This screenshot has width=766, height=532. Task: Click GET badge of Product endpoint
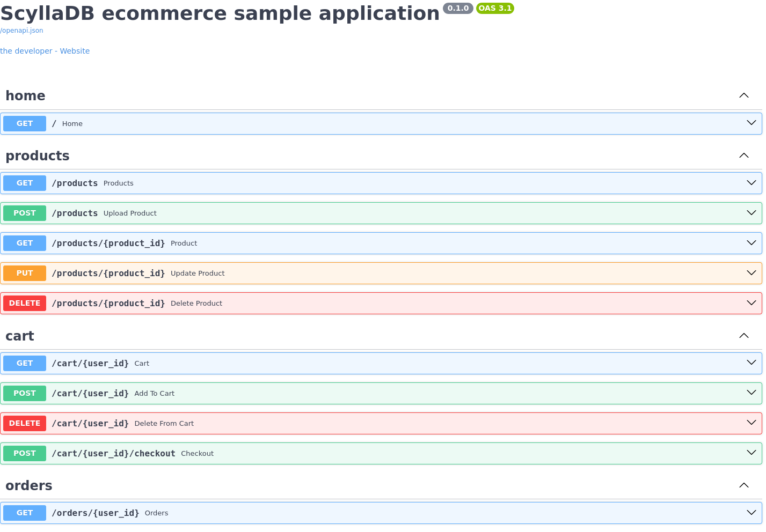[x=25, y=243]
